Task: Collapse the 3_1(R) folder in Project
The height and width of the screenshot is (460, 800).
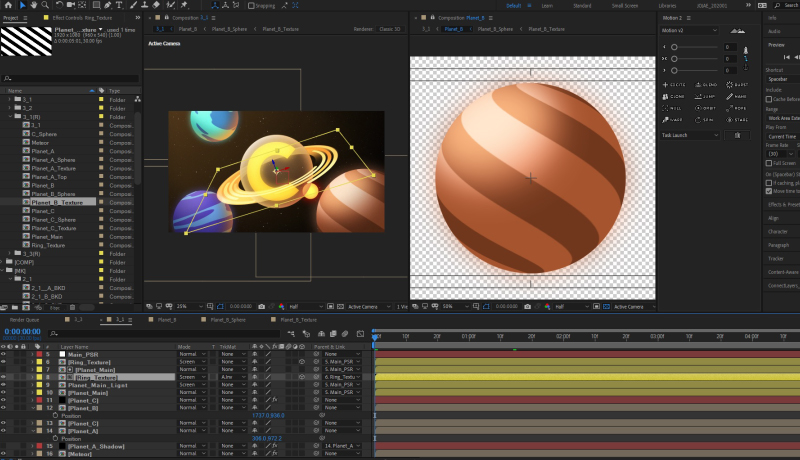Action: [x=10, y=116]
